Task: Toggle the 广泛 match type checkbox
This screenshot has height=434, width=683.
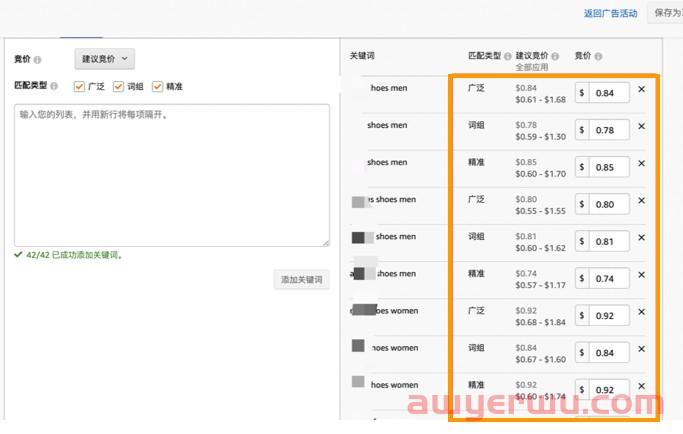Action: coord(79,86)
